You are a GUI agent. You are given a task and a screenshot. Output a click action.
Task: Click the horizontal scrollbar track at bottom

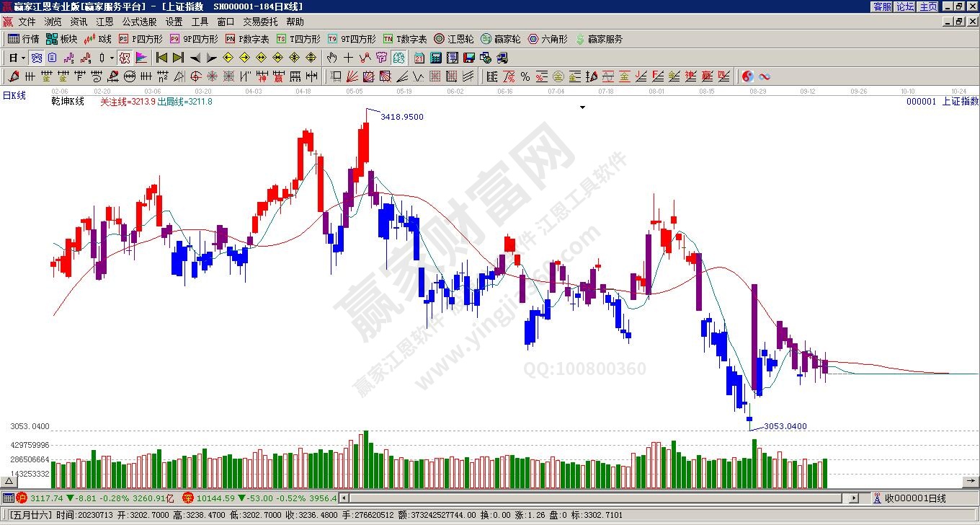(591, 498)
